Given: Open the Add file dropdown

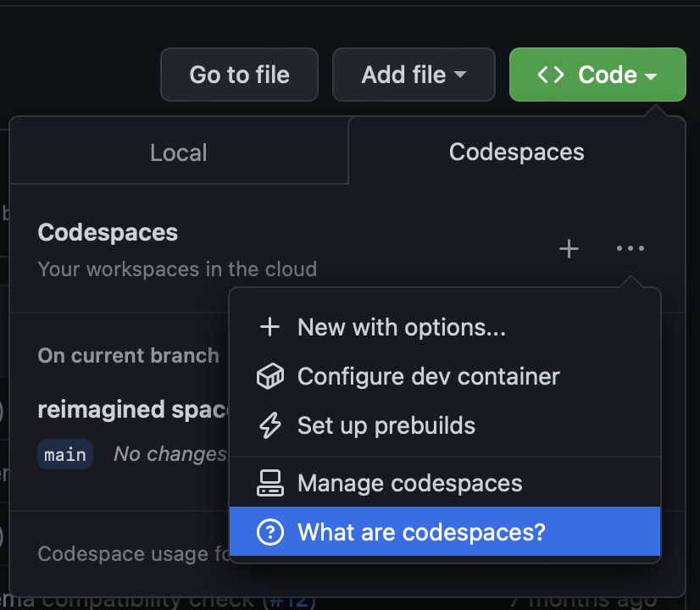Looking at the screenshot, I should pos(414,75).
